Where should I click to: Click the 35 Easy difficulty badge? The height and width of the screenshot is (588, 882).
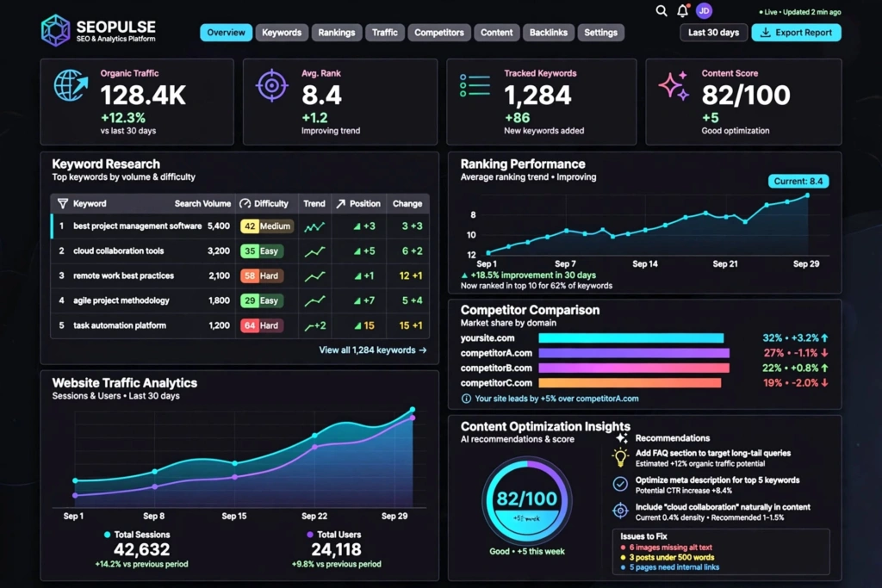[262, 251]
